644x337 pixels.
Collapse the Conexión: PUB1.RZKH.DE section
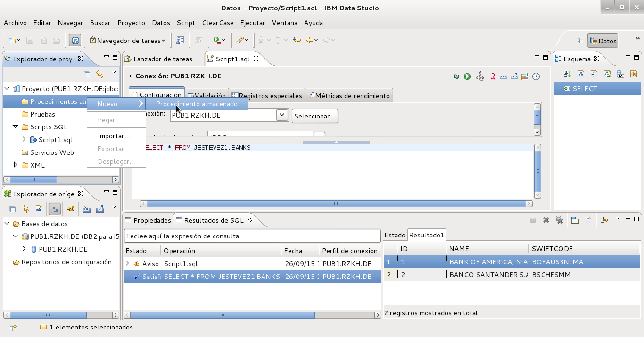[131, 76]
